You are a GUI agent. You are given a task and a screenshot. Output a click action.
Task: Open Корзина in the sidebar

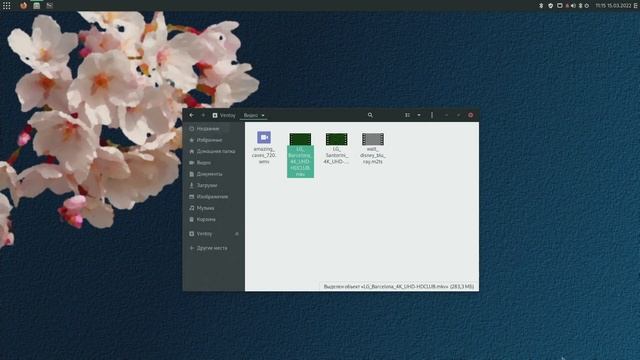click(x=213, y=220)
